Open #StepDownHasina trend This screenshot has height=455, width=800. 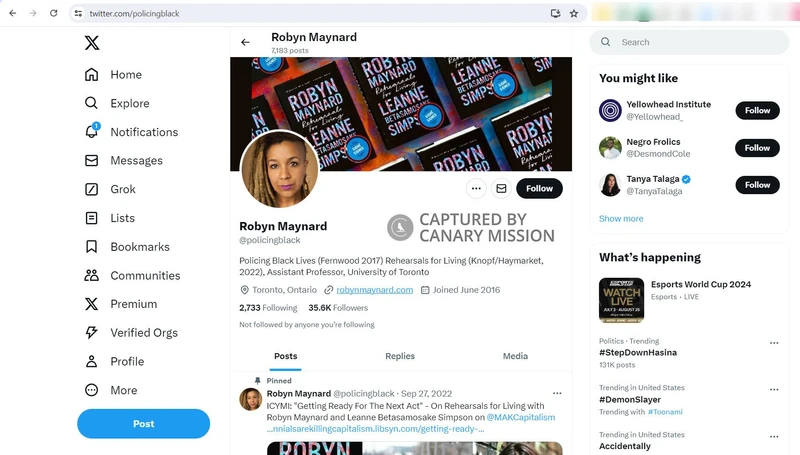tap(638, 352)
